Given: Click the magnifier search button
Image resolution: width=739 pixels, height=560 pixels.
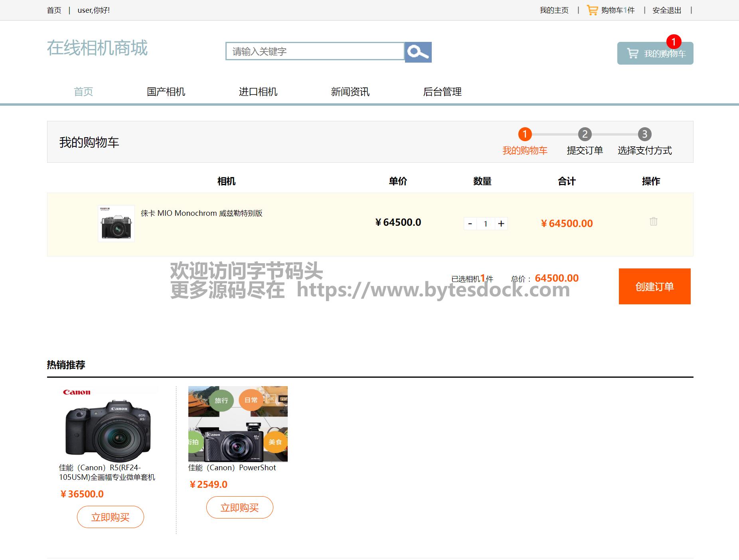Looking at the screenshot, I should coord(418,52).
